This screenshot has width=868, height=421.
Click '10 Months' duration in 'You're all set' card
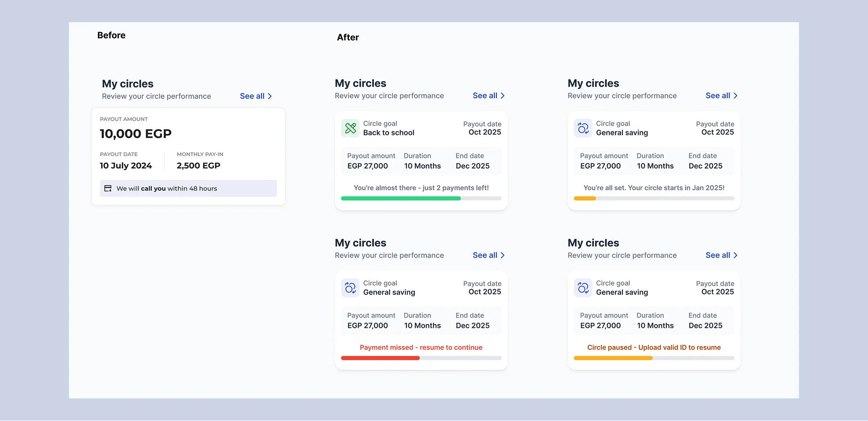click(x=655, y=166)
